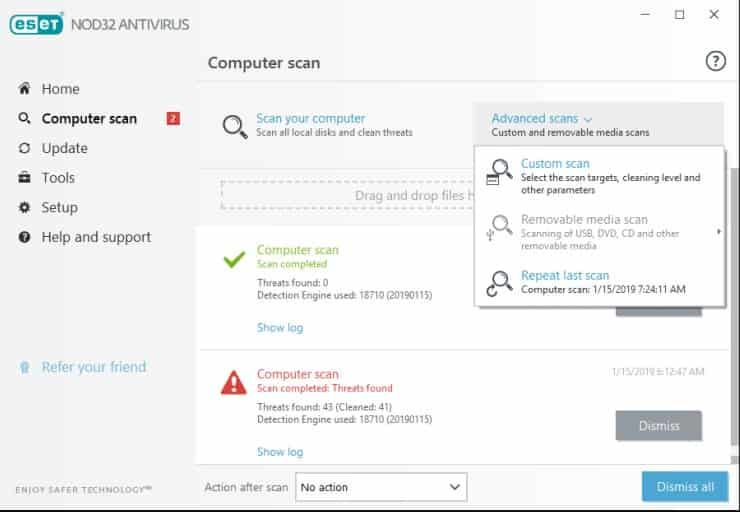Open the Update section
Image resolution: width=740 pixels, height=512 pixels.
[x=65, y=148]
